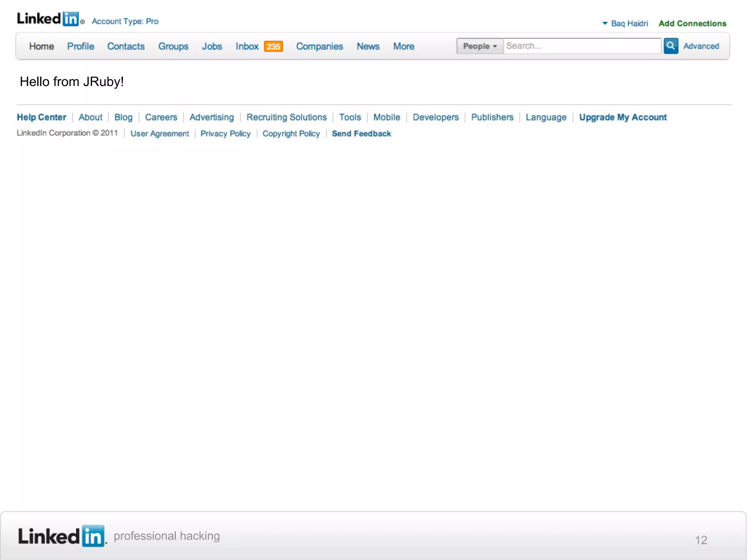This screenshot has height=560, width=747.
Task: Open the People search type dropdown
Action: [480, 46]
